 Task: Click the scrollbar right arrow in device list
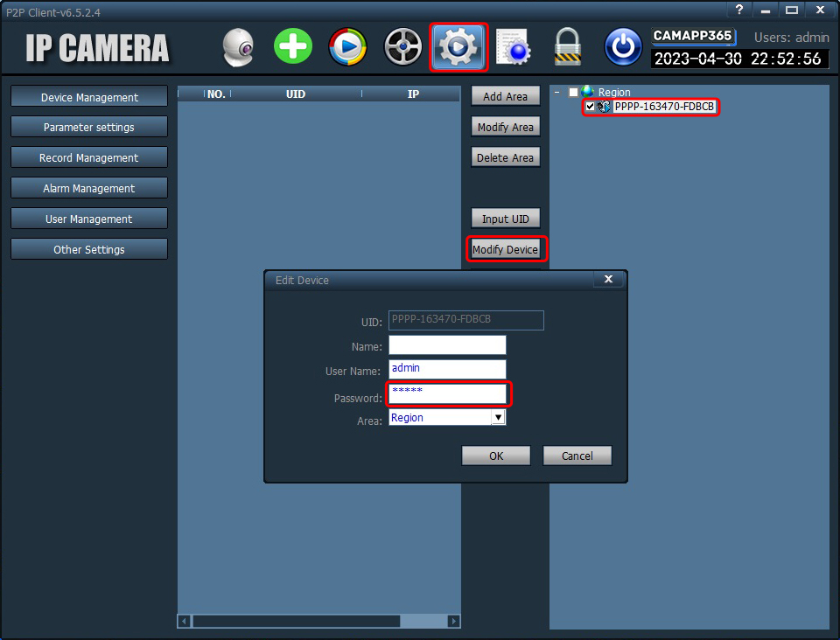[454, 621]
